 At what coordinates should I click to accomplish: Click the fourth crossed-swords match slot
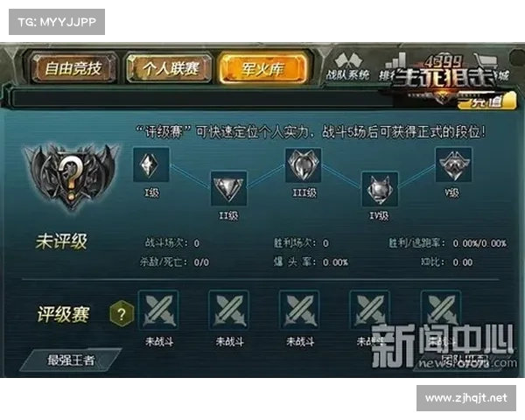coord(370,310)
